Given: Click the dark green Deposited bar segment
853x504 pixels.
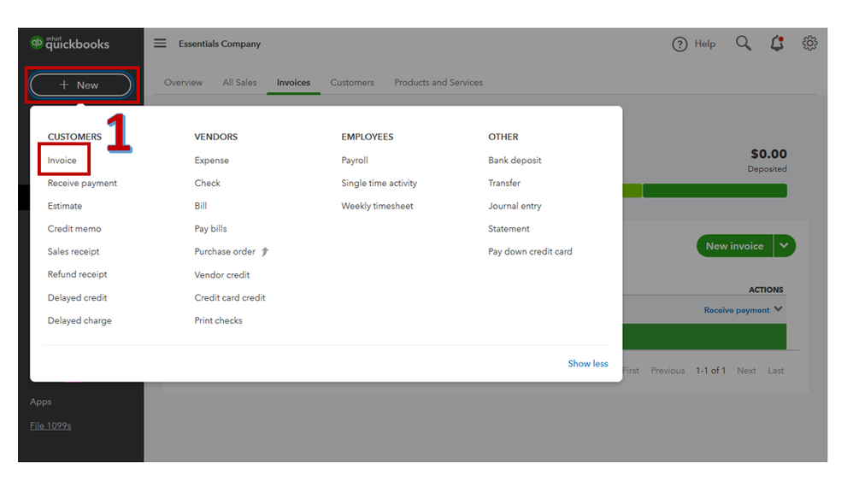Looking at the screenshot, I should pos(715,190).
